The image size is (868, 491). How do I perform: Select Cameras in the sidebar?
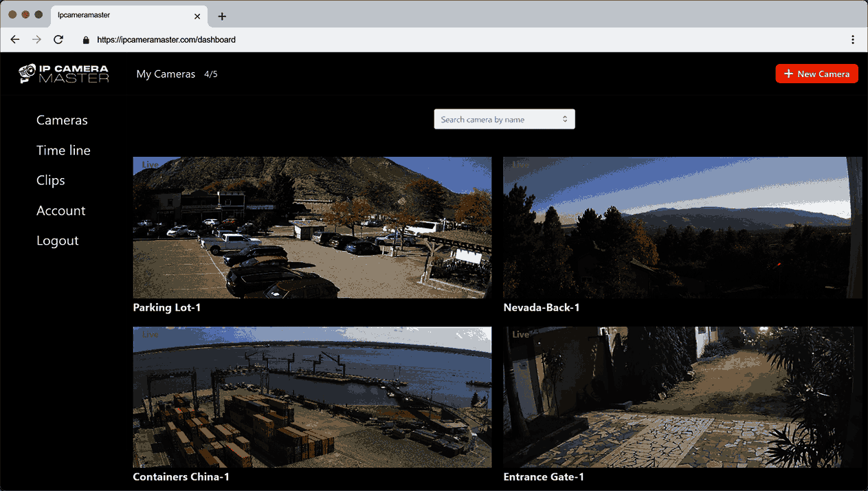[x=62, y=120]
